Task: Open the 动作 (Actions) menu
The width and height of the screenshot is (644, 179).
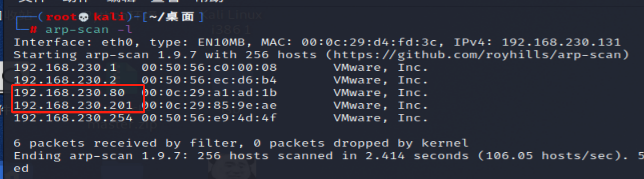Action: pyautogui.click(x=76, y=1)
